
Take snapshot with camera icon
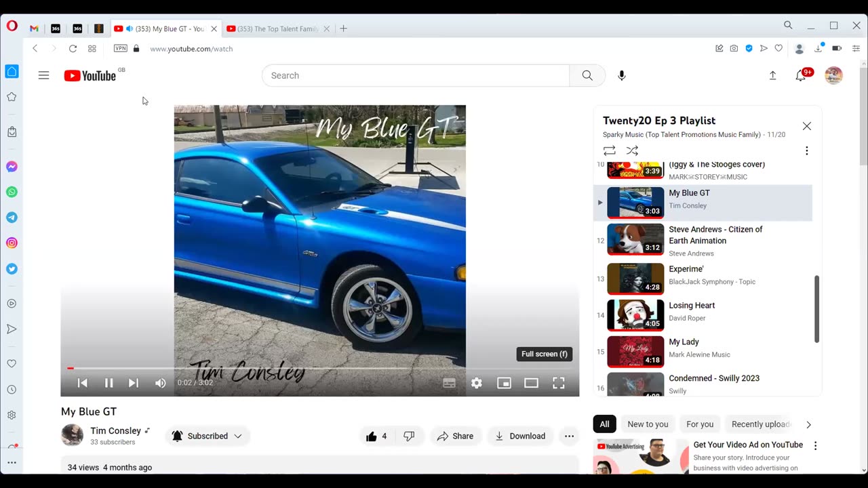pos(734,48)
